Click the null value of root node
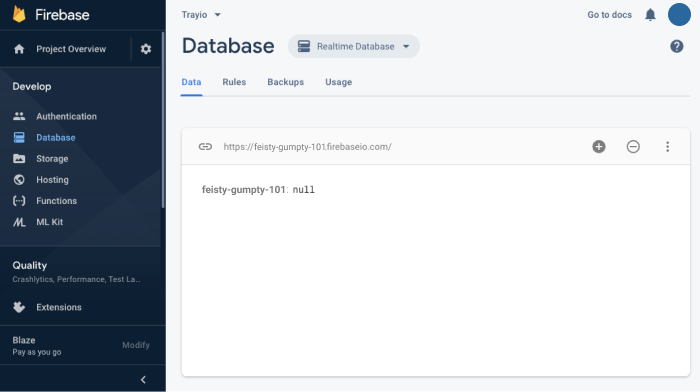 (x=304, y=190)
